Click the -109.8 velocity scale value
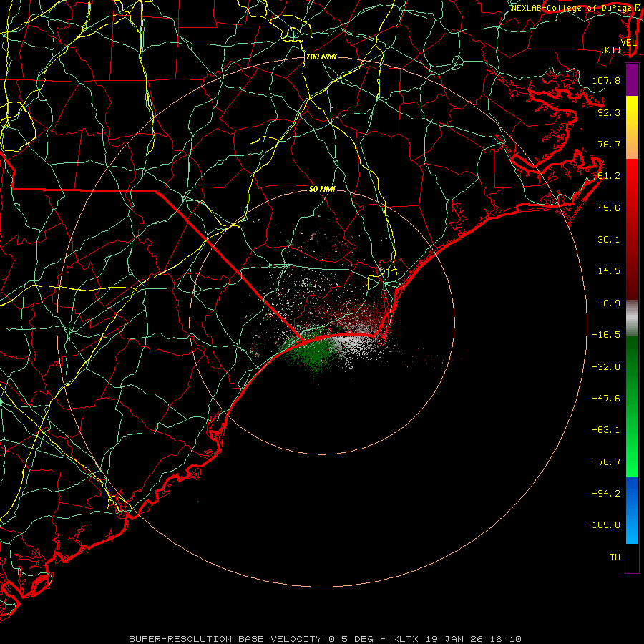The image size is (644, 644). pyautogui.click(x=603, y=525)
